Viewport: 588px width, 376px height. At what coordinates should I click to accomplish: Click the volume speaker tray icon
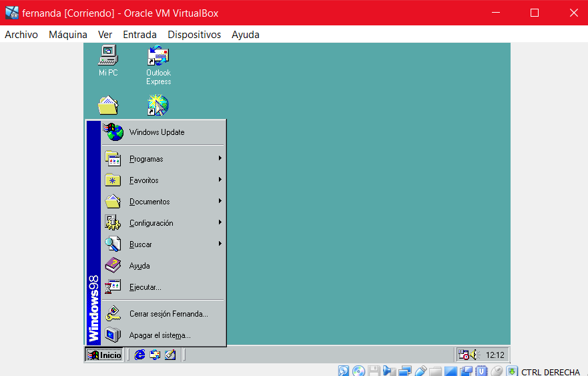[475, 355]
